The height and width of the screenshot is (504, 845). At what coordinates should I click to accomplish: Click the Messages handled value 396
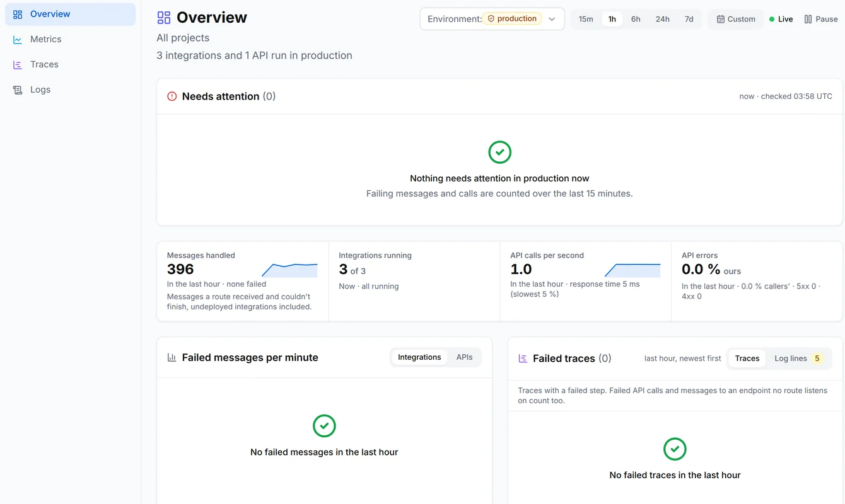click(x=180, y=270)
